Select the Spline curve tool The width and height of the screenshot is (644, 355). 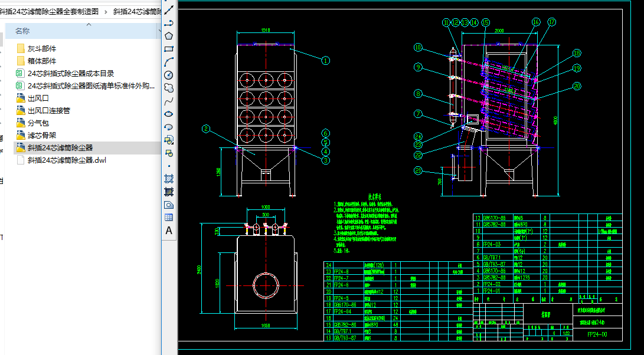click(x=169, y=100)
